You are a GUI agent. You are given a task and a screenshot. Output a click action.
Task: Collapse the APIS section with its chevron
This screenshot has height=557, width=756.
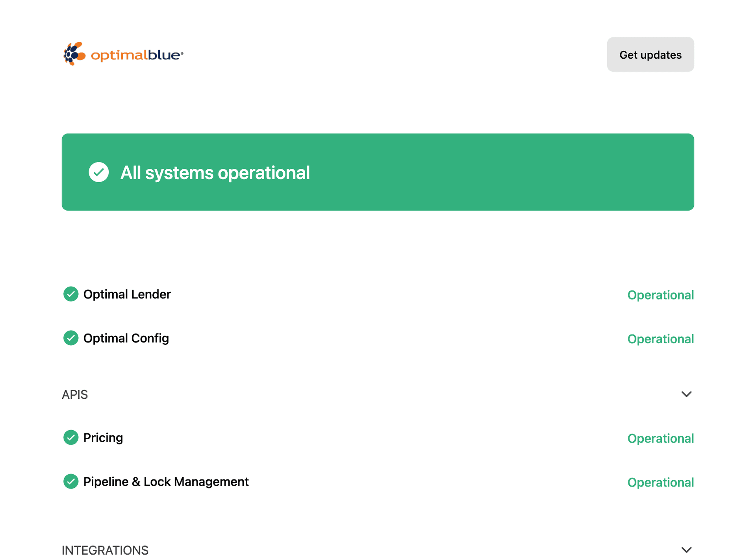[x=686, y=394]
